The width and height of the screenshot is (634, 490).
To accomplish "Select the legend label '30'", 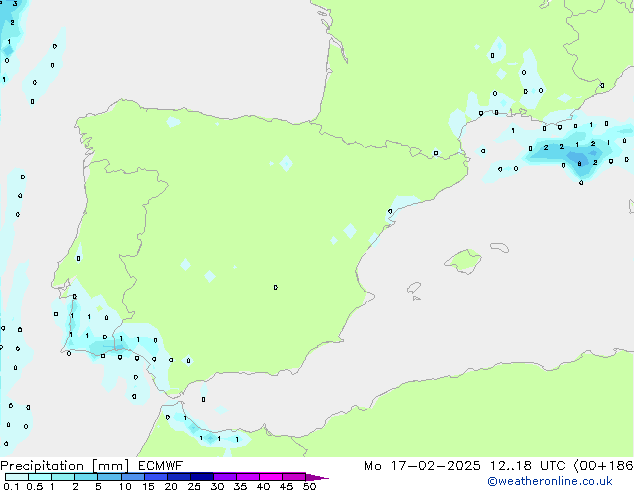I will (x=217, y=486).
